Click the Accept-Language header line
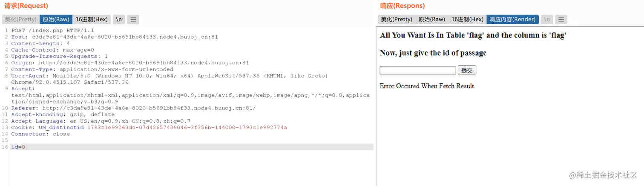Image resolution: width=644 pixels, height=186 pixels. pos(101,121)
